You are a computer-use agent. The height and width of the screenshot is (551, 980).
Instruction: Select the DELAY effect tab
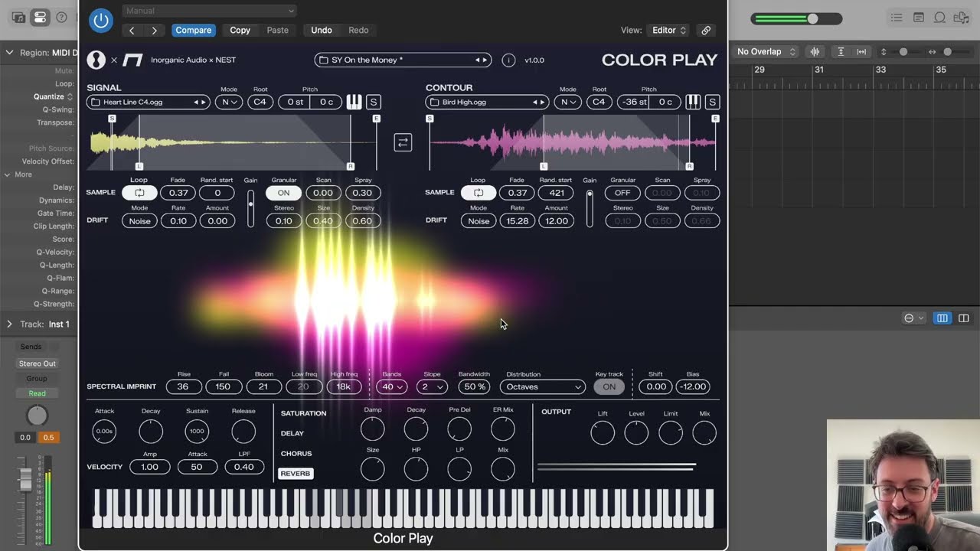coord(292,433)
